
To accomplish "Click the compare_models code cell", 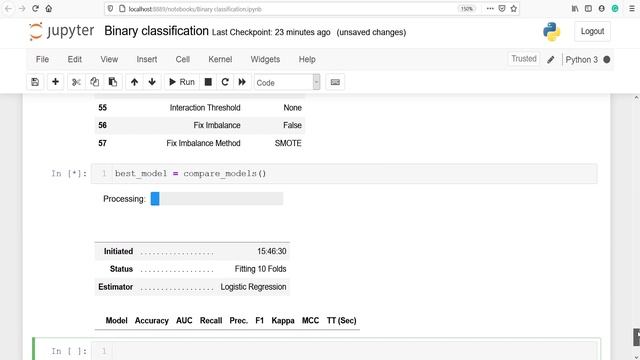I will point(344,174).
